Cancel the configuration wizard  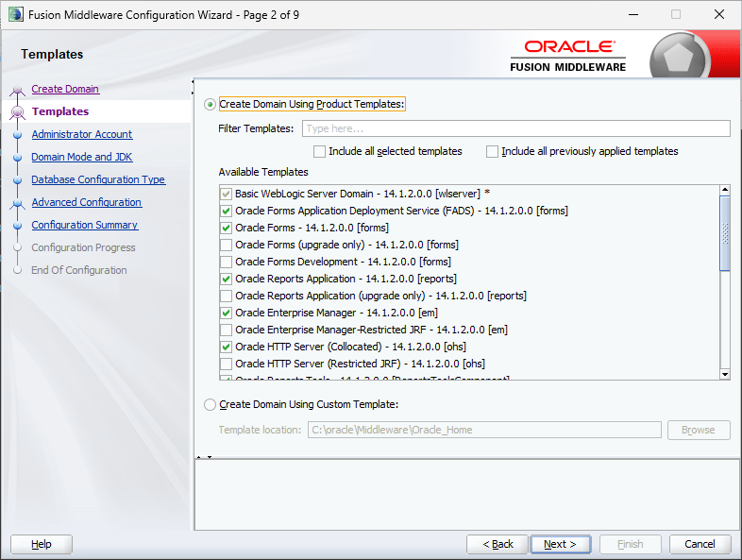[x=700, y=544]
